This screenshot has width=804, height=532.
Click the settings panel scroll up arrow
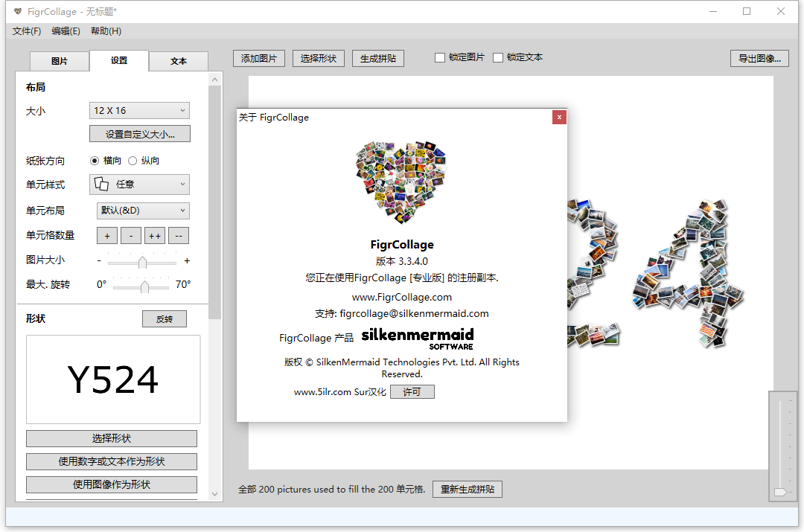[215, 80]
